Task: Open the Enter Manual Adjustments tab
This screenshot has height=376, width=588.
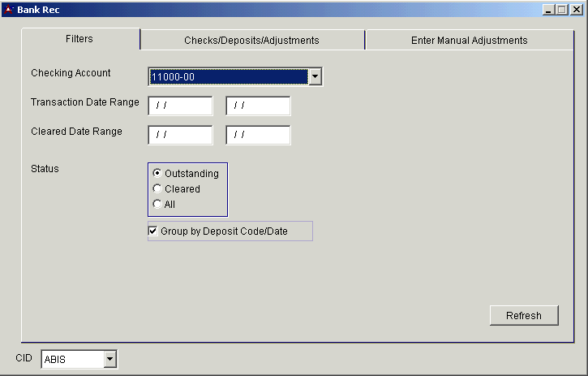Action: [x=469, y=40]
